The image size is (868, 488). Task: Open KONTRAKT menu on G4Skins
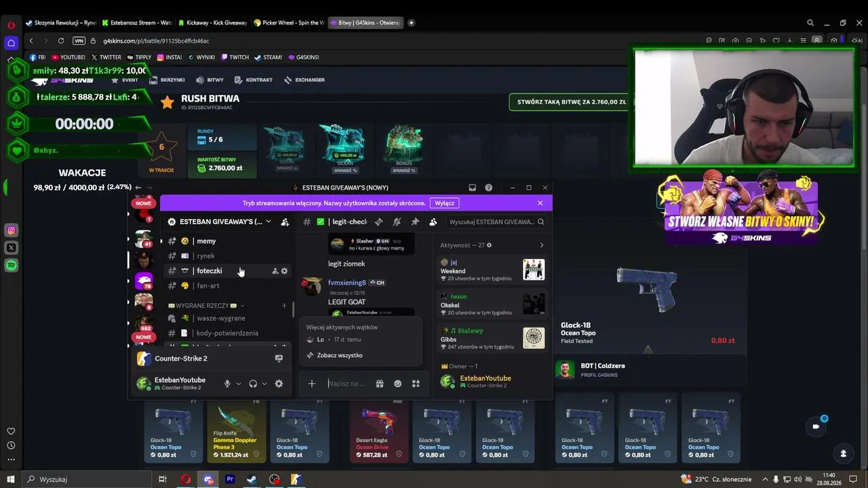254,80
